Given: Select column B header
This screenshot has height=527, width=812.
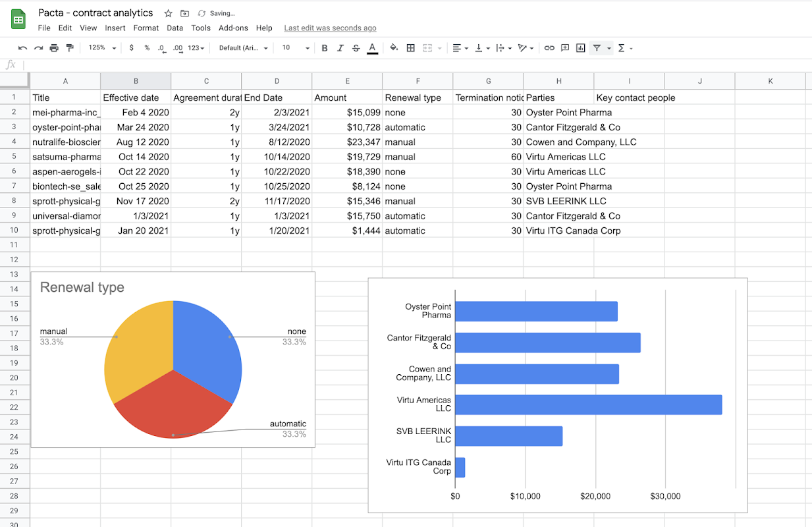Looking at the screenshot, I should (136, 81).
